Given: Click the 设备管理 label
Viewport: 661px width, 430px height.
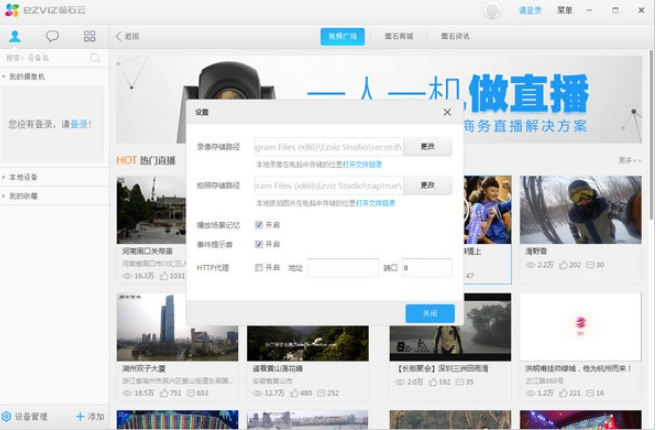Looking at the screenshot, I should [x=31, y=417].
